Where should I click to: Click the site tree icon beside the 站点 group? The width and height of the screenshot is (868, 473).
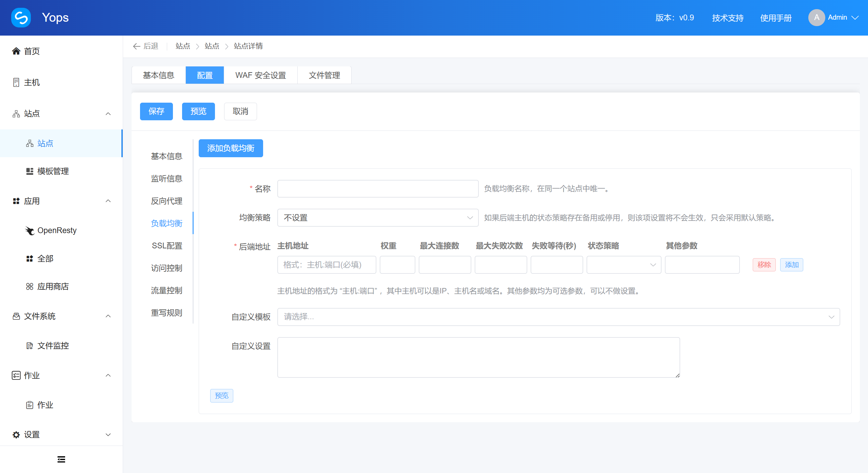pyautogui.click(x=16, y=114)
